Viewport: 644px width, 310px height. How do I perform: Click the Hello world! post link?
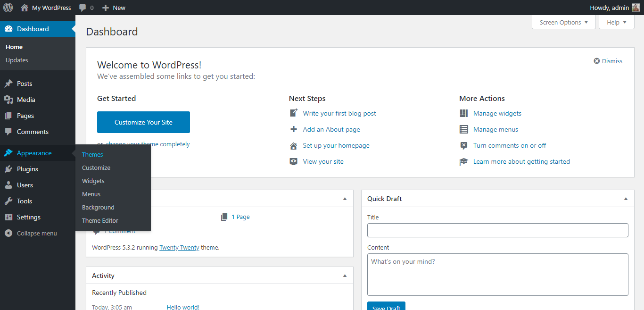(183, 307)
